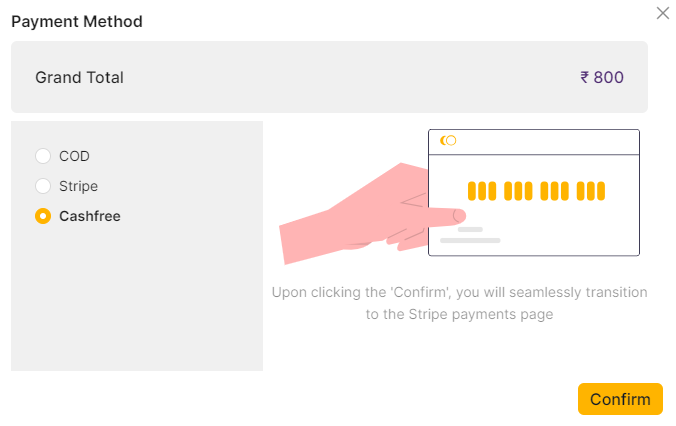Click empty grey area below Cashfree option
The image size is (676, 426).
[136, 300]
